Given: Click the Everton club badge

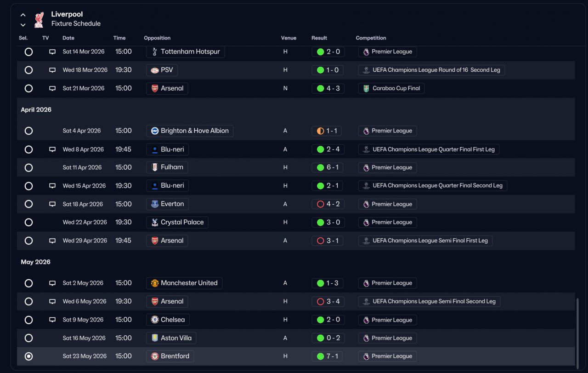Looking at the screenshot, I should 155,204.
